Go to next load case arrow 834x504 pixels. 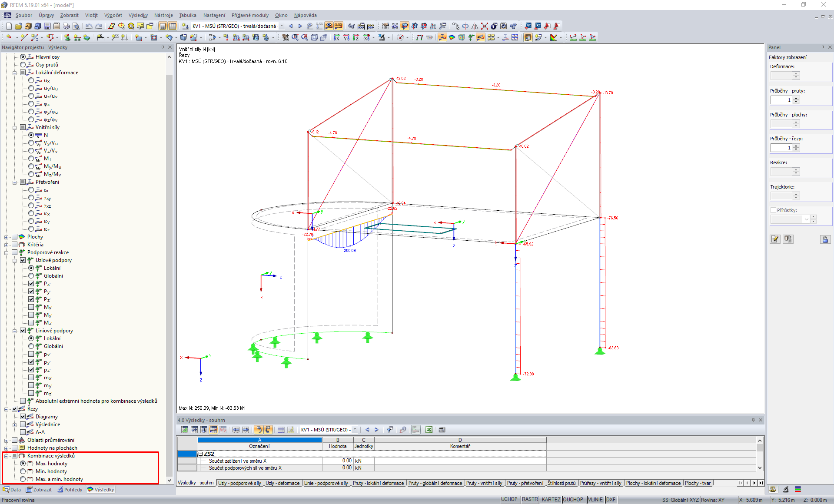point(300,26)
